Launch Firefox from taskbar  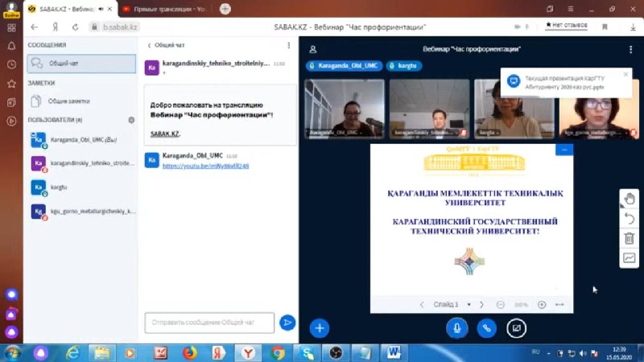[x=189, y=353]
